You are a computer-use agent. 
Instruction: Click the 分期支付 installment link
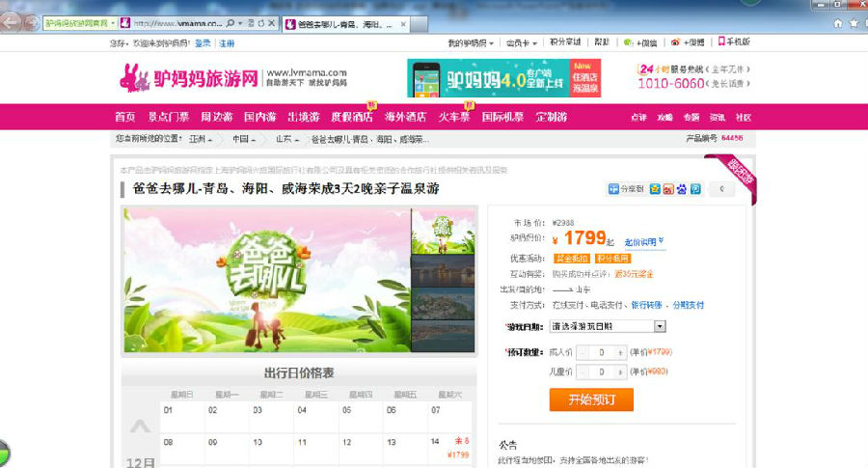(x=688, y=305)
